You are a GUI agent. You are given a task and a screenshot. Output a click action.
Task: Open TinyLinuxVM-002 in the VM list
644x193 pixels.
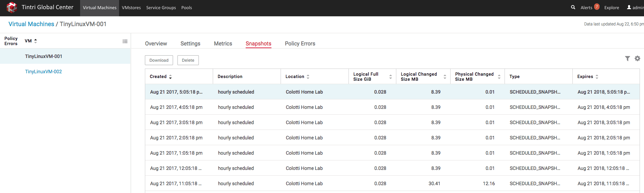[43, 72]
